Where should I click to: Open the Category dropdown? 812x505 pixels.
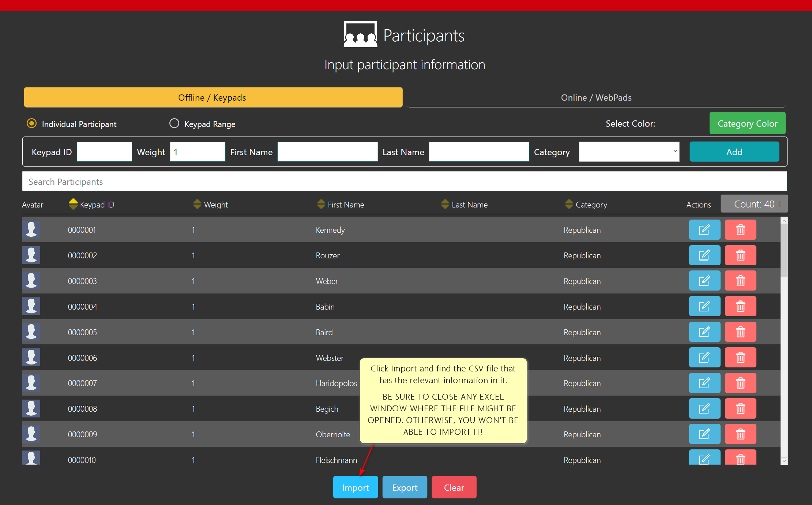tap(629, 152)
